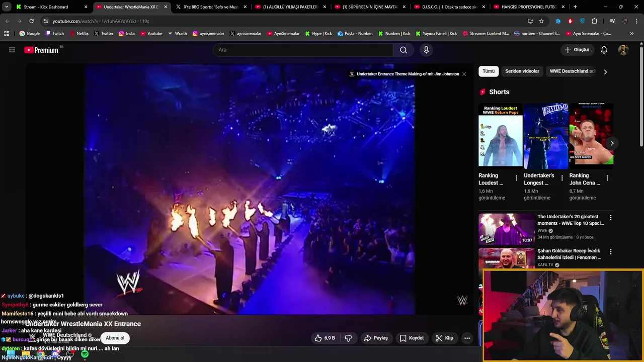This screenshot has height=362, width=644.
Task: Open the bookmarks bar apps grid
Action: coord(7,34)
